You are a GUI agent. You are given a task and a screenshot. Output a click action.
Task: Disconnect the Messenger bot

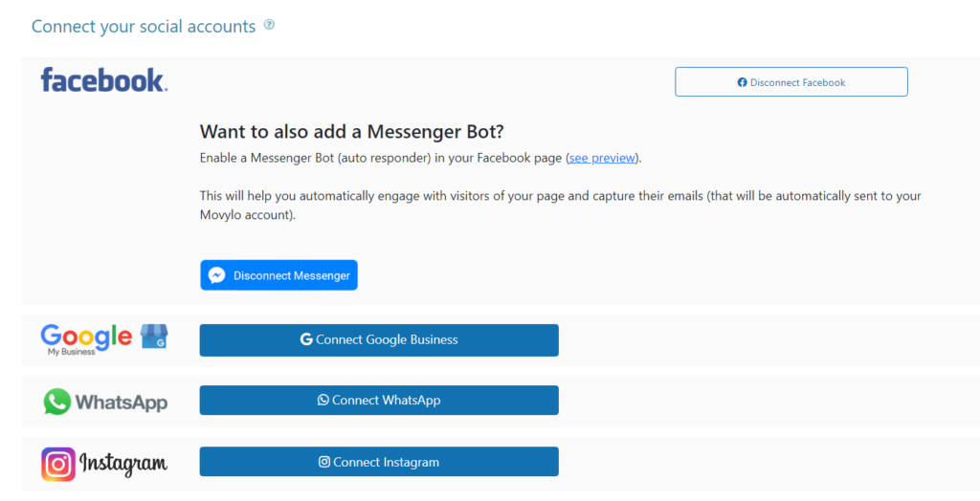coord(278,275)
